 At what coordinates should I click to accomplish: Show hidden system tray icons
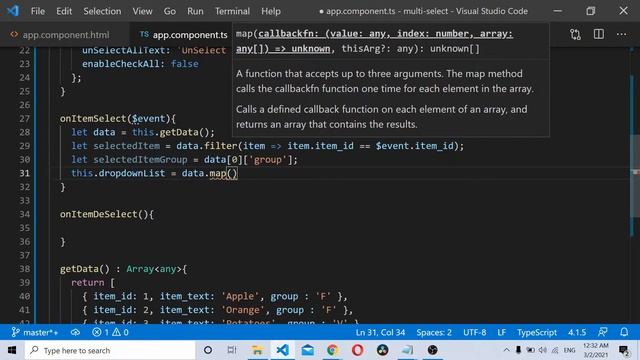click(506, 350)
